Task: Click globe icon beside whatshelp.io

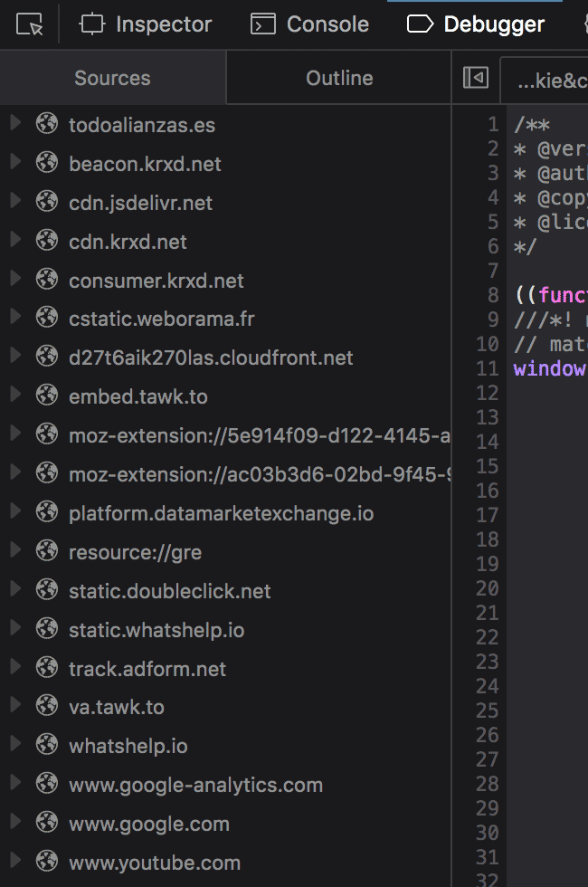Action: (47, 746)
